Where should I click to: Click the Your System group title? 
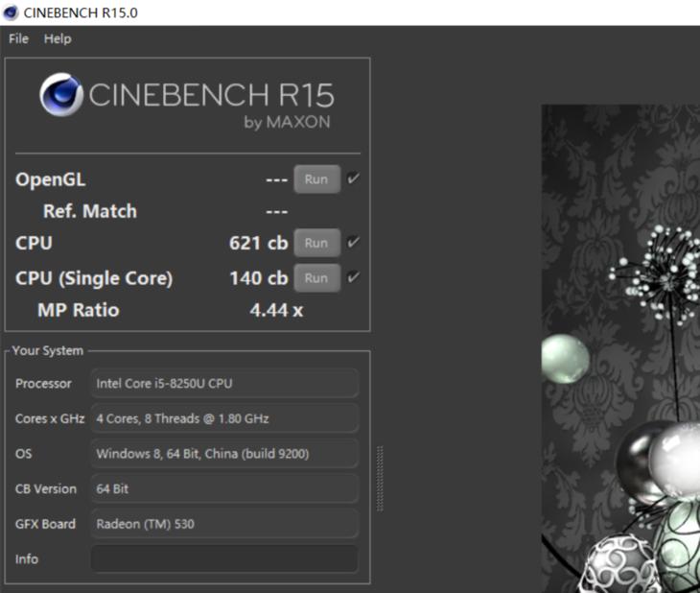pyautogui.click(x=48, y=351)
